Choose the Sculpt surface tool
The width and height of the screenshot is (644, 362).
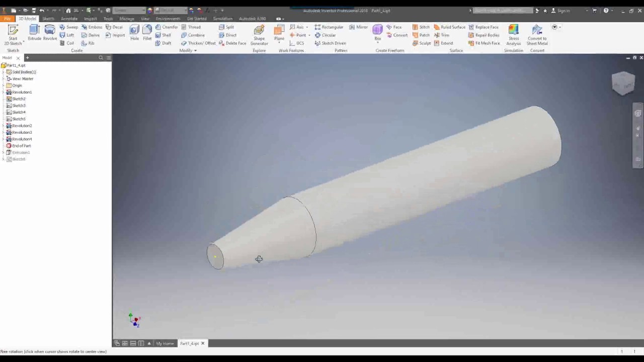click(x=422, y=43)
